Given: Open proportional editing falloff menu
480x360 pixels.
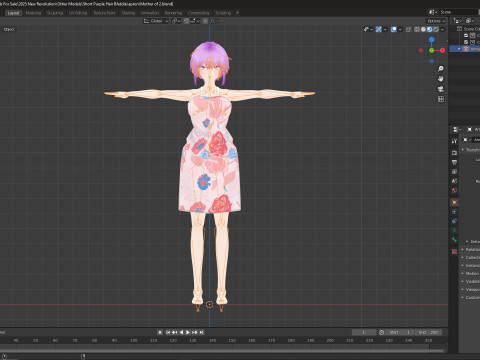Looking at the screenshot, I should [213, 21].
